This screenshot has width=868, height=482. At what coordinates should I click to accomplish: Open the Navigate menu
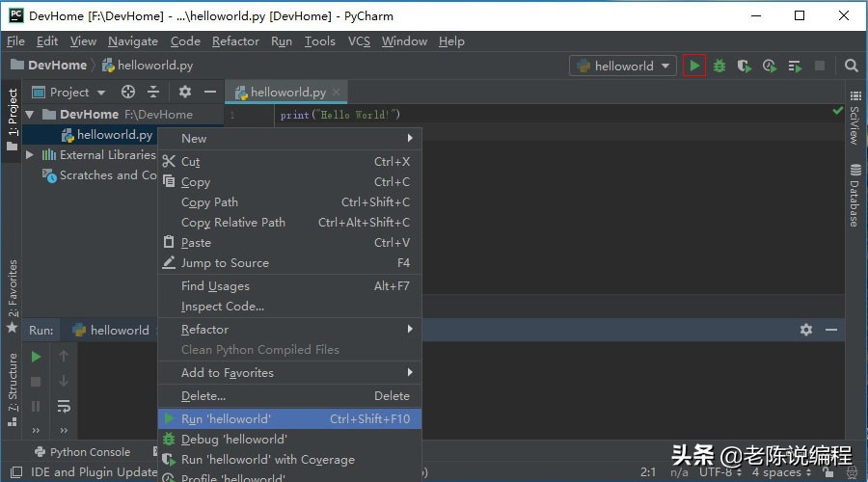point(133,40)
